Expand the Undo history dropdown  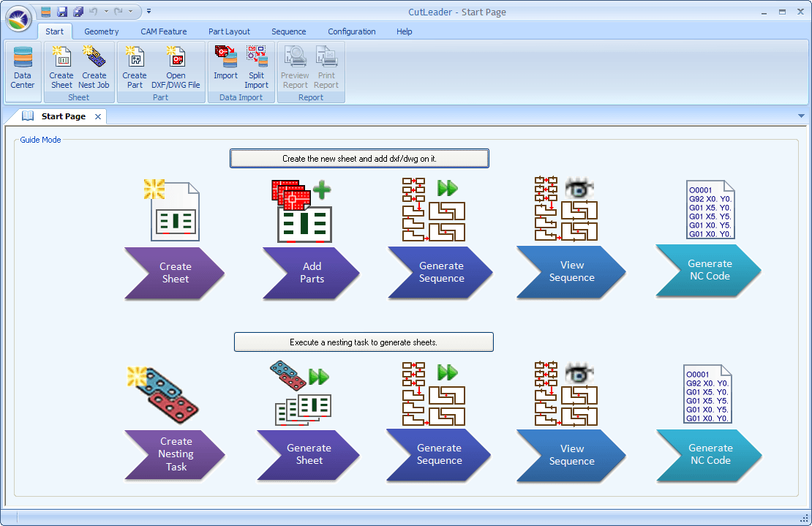107,11
